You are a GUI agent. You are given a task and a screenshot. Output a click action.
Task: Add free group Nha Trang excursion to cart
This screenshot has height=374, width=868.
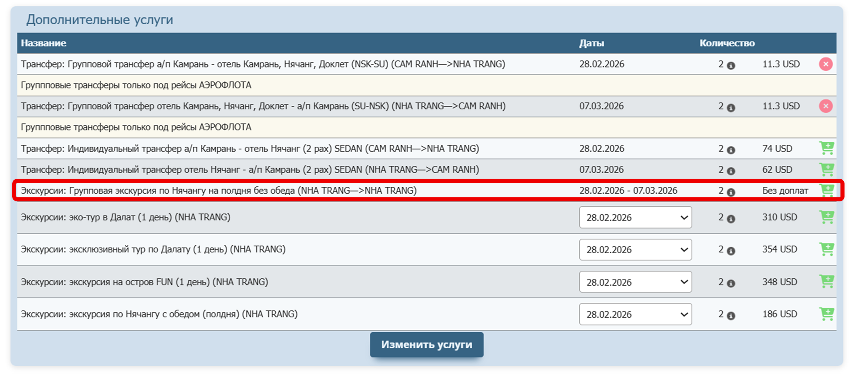[826, 190]
